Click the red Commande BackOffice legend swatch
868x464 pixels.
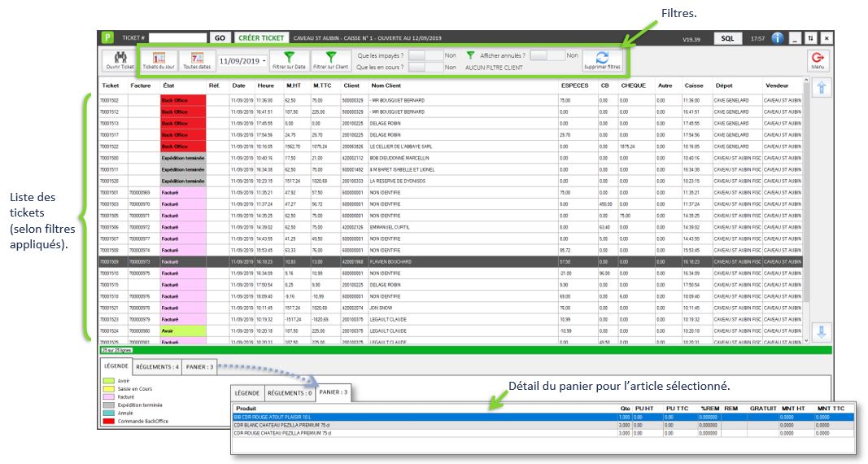click(x=107, y=420)
